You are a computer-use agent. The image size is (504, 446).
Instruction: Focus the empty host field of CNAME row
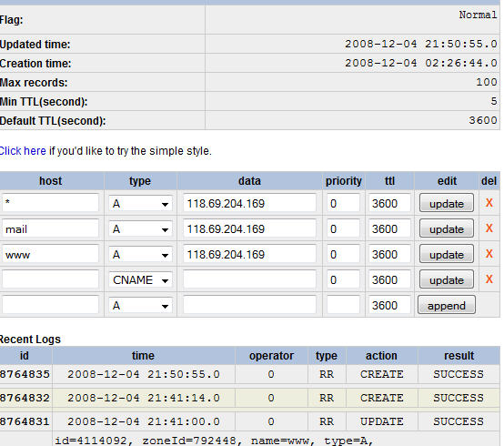(50, 279)
